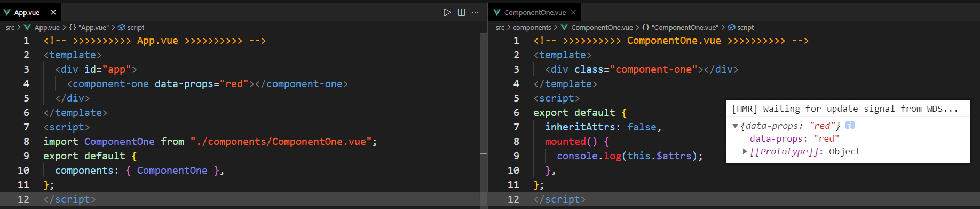Select the script symbol in ComponentOne.vue breadcrumb

coord(741,27)
